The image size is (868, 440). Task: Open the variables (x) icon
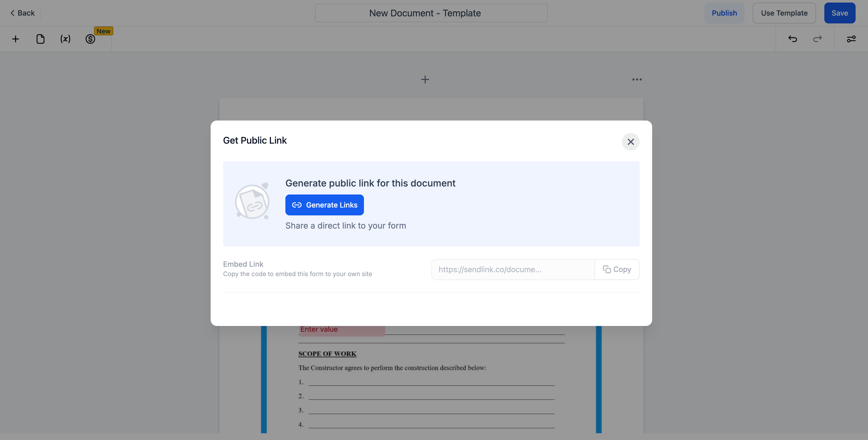click(65, 39)
